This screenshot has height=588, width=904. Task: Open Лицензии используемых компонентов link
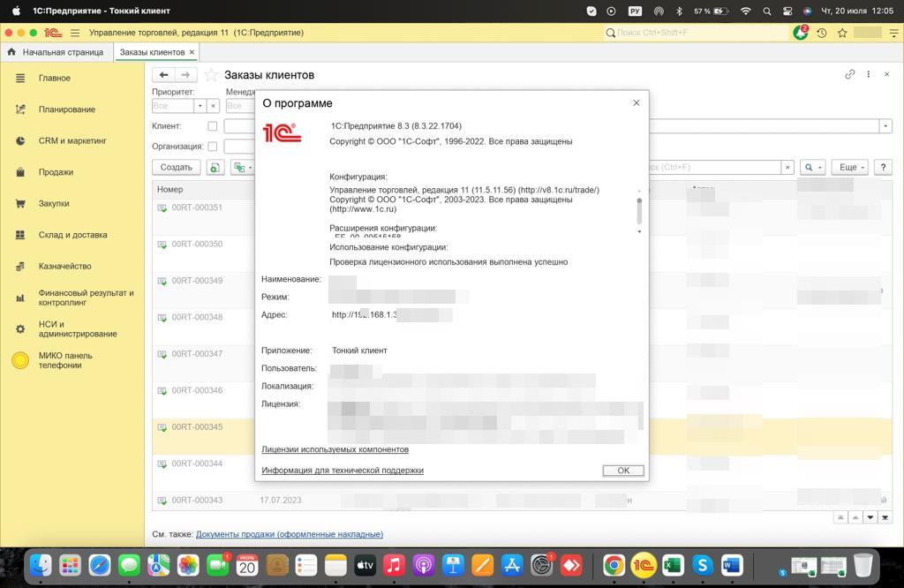tap(335, 449)
